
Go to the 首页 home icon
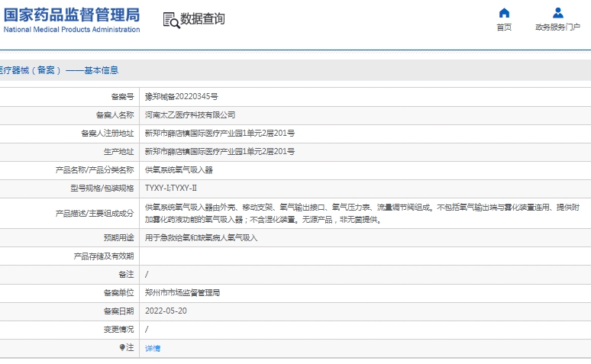coord(504,13)
